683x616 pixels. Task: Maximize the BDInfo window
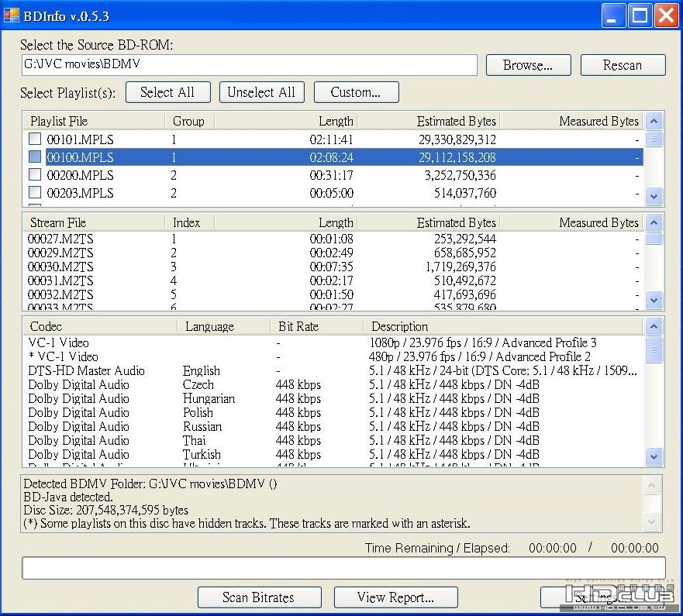[x=640, y=15]
